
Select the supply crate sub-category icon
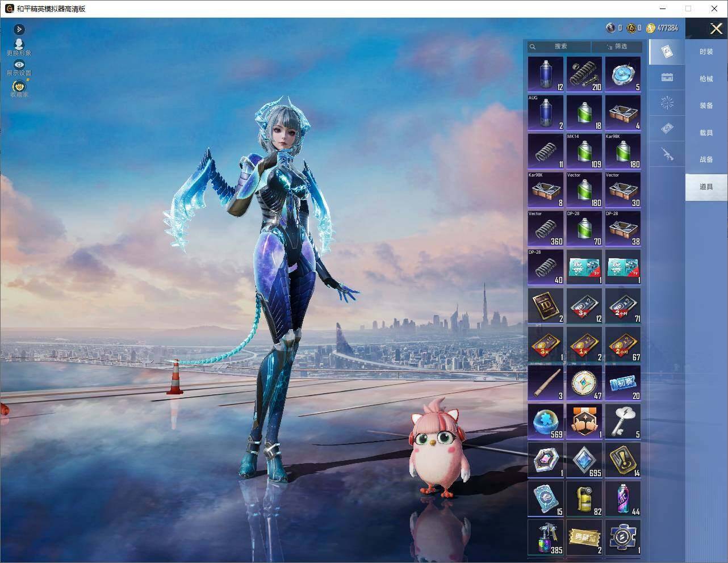point(667,78)
